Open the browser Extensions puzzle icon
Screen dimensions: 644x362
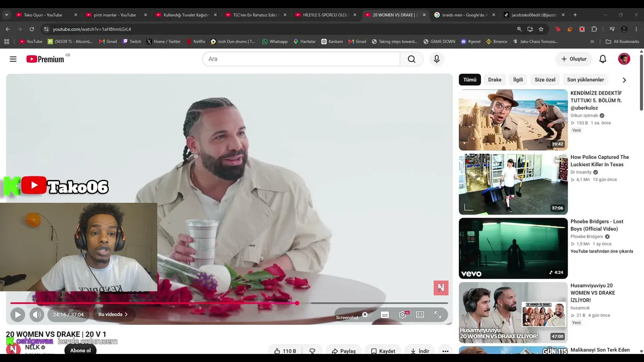(x=594, y=29)
